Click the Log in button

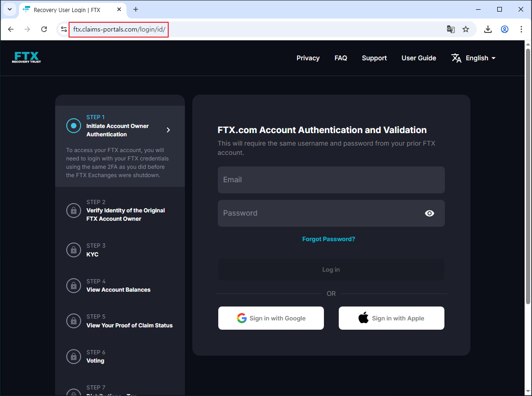(x=331, y=270)
